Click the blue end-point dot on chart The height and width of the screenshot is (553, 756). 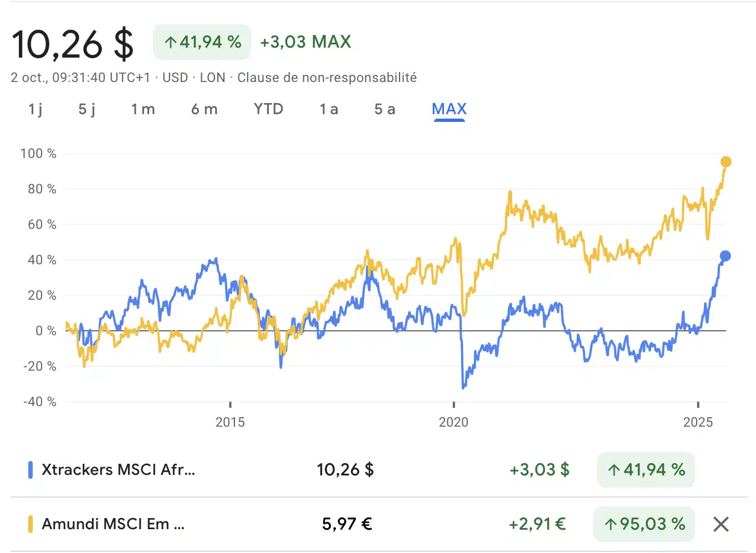(x=725, y=256)
